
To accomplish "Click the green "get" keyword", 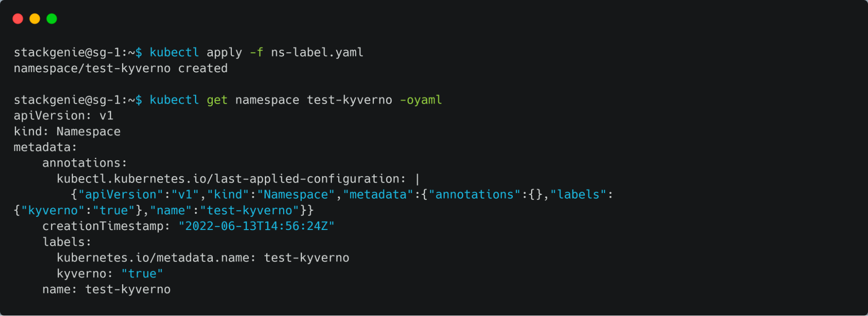I will pos(217,100).
